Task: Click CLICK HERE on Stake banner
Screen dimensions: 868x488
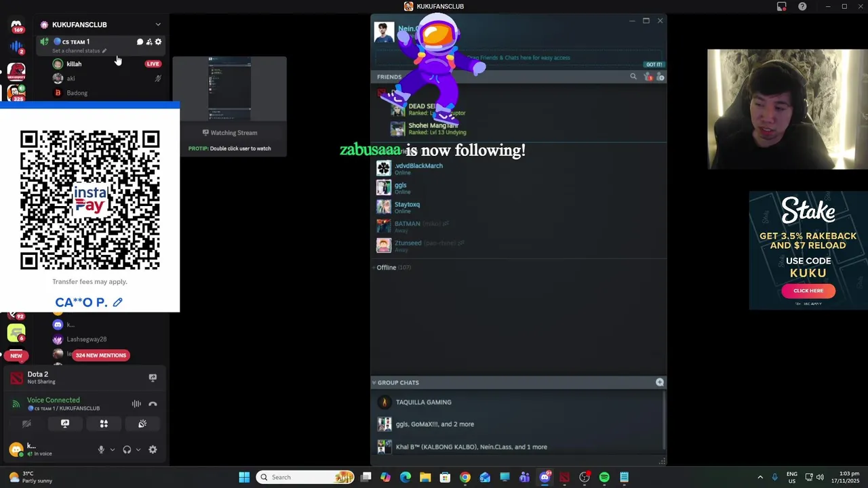Action: [x=808, y=291]
